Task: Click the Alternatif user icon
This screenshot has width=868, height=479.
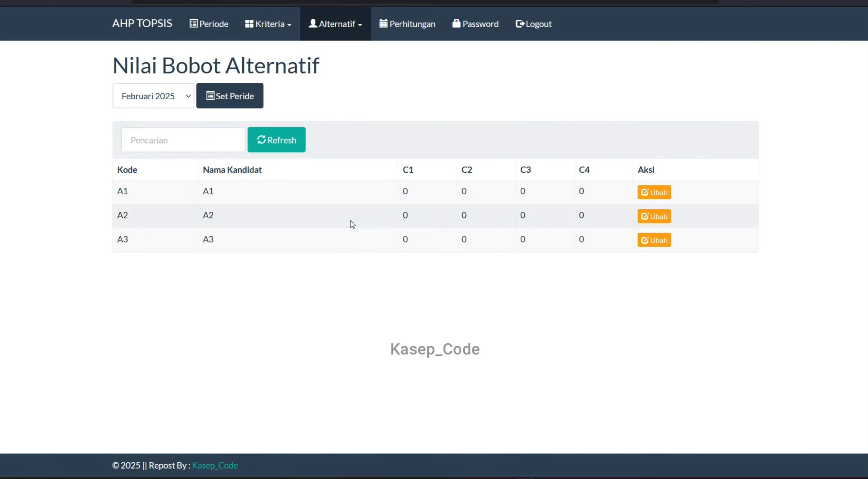Action: tap(313, 23)
